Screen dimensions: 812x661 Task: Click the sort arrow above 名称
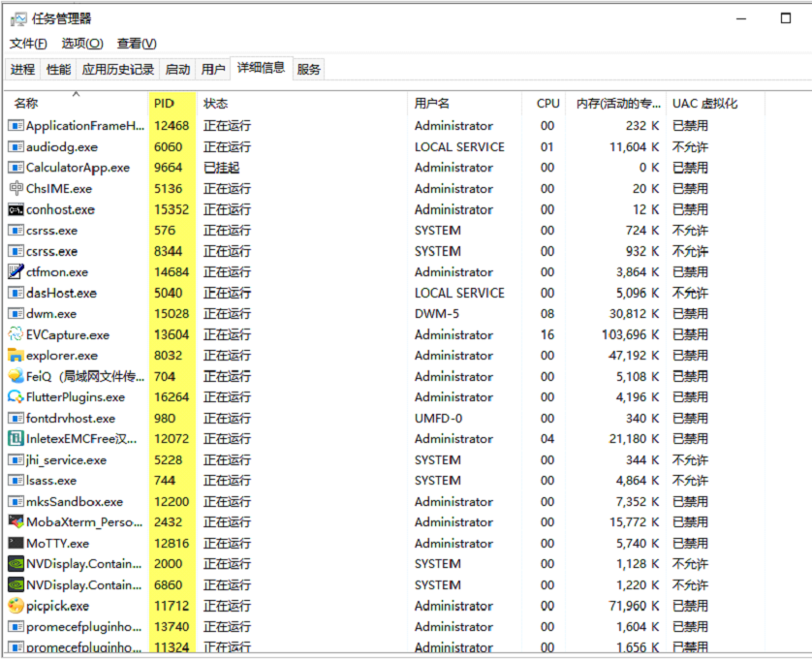click(x=77, y=94)
